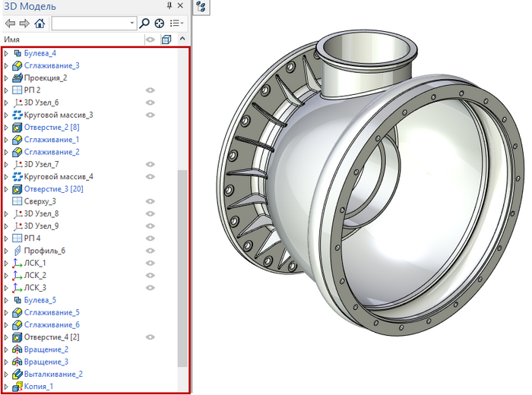Click the search input field
This screenshot has width=532, height=395.
coord(90,23)
